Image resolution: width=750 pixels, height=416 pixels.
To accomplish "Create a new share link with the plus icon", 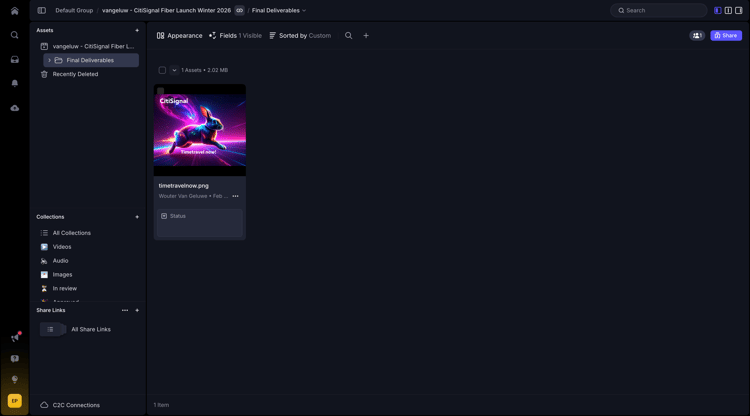I will [x=137, y=310].
